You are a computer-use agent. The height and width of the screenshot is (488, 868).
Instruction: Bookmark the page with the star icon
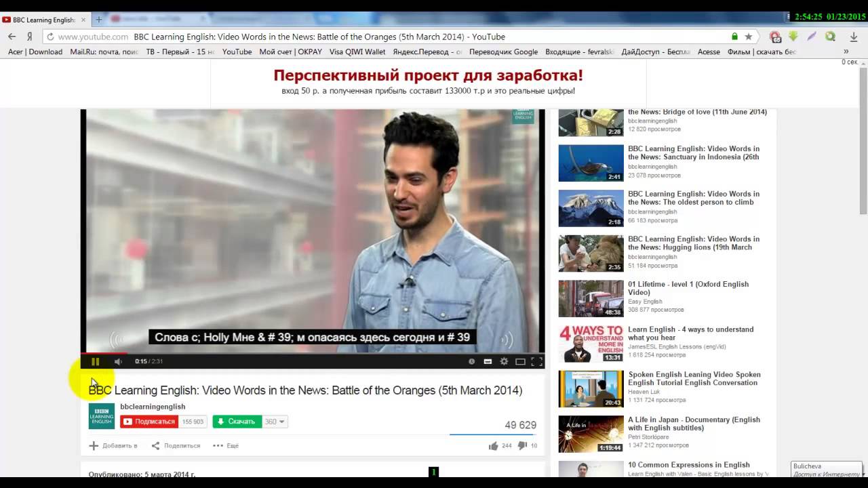click(x=749, y=37)
